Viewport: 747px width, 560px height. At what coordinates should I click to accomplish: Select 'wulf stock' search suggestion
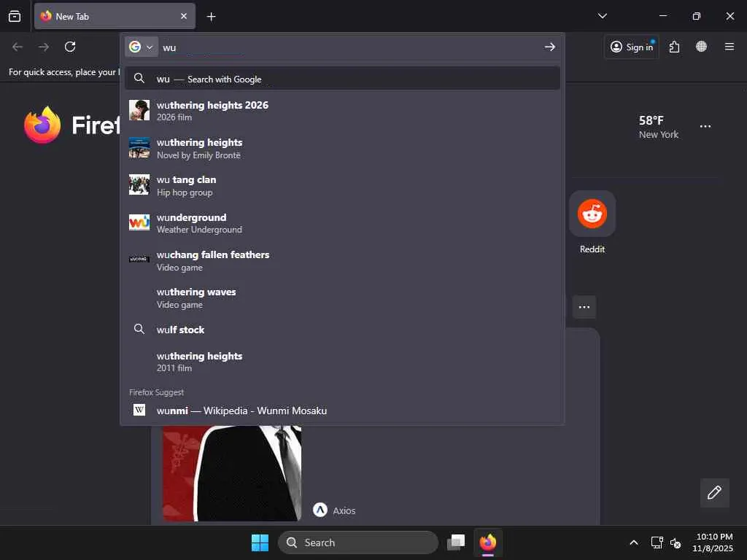click(342, 330)
